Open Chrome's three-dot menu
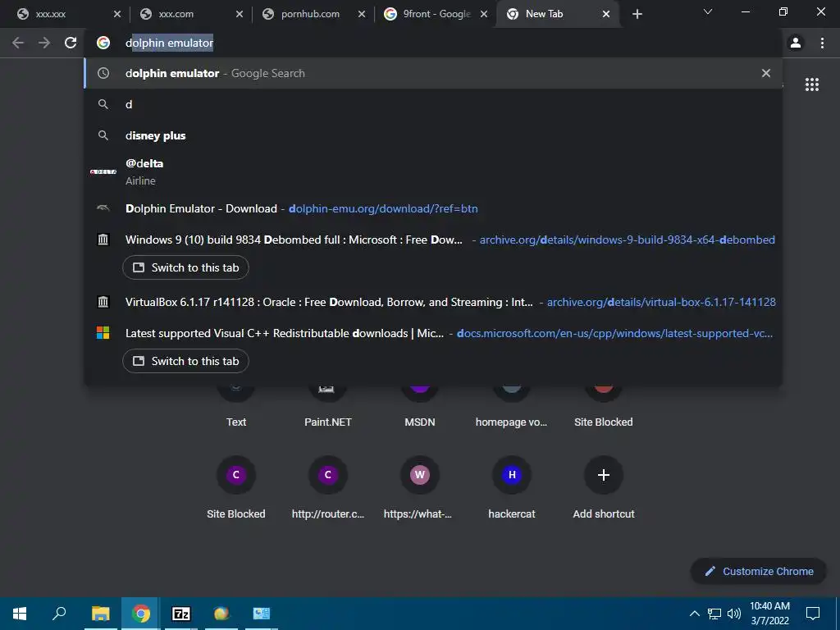 click(x=822, y=43)
